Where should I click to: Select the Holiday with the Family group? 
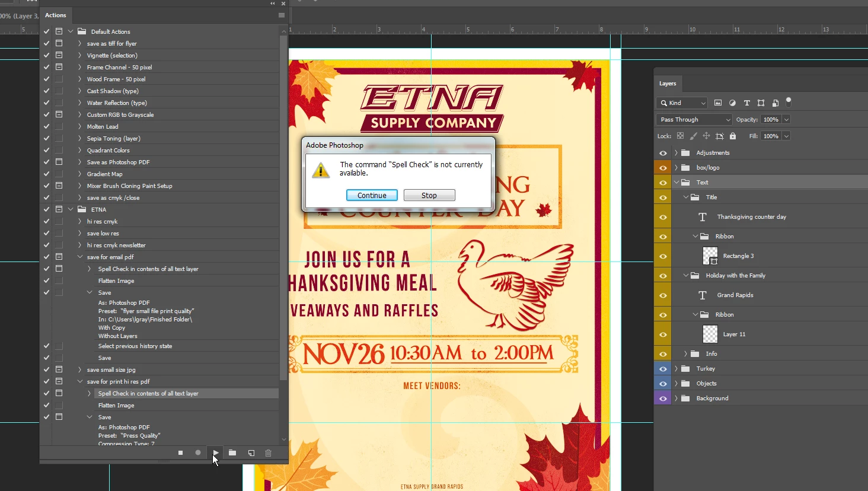(735, 276)
